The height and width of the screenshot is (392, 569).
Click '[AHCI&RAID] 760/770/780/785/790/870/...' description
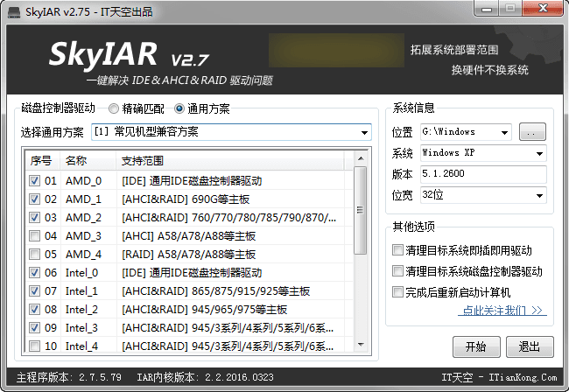tap(229, 218)
